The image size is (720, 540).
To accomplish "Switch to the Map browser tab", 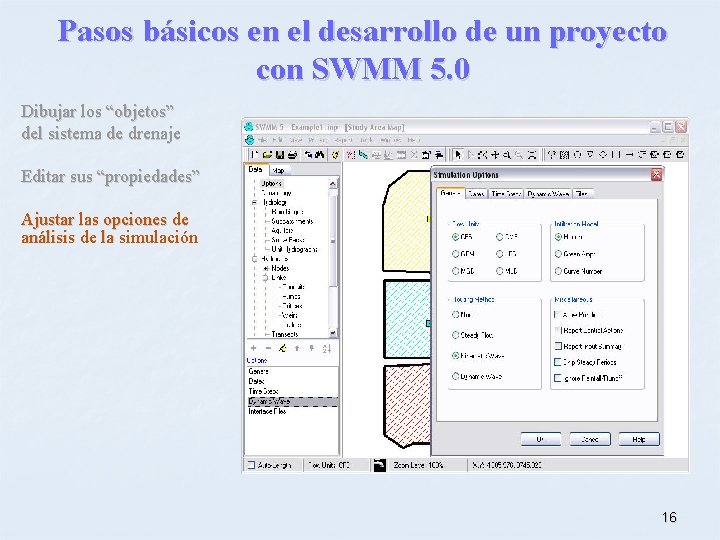I will [x=278, y=170].
